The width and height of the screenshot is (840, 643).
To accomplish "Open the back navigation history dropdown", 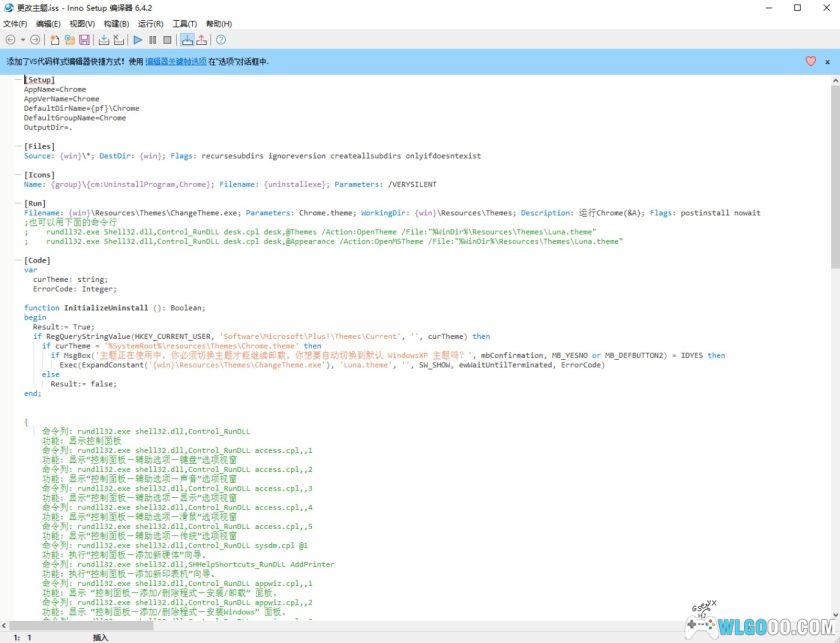I will click(23, 40).
